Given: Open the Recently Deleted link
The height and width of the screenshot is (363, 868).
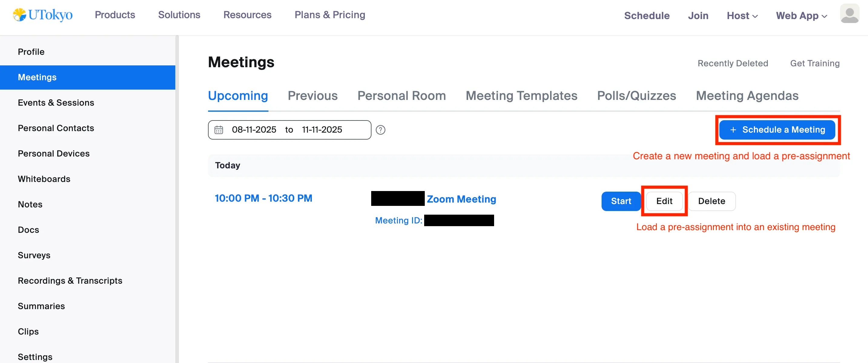Looking at the screenshot, I should tap(733, 63).
